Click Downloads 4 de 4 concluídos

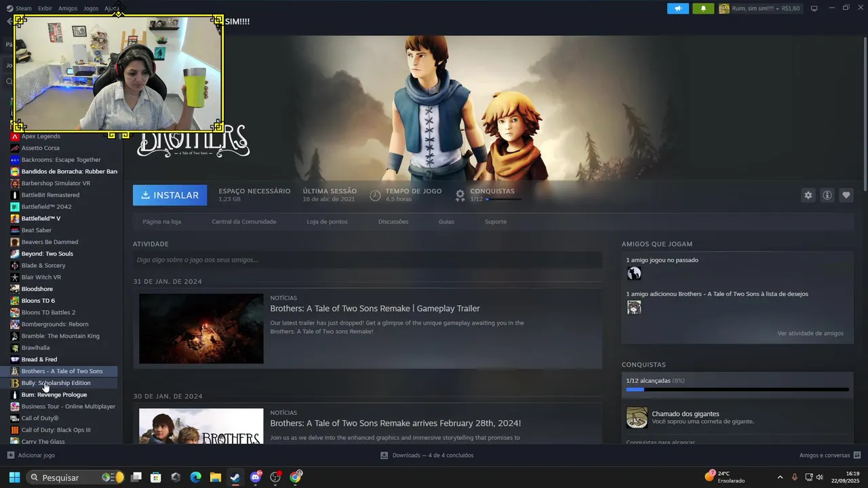pyautogui.click(x=433, y=455)
